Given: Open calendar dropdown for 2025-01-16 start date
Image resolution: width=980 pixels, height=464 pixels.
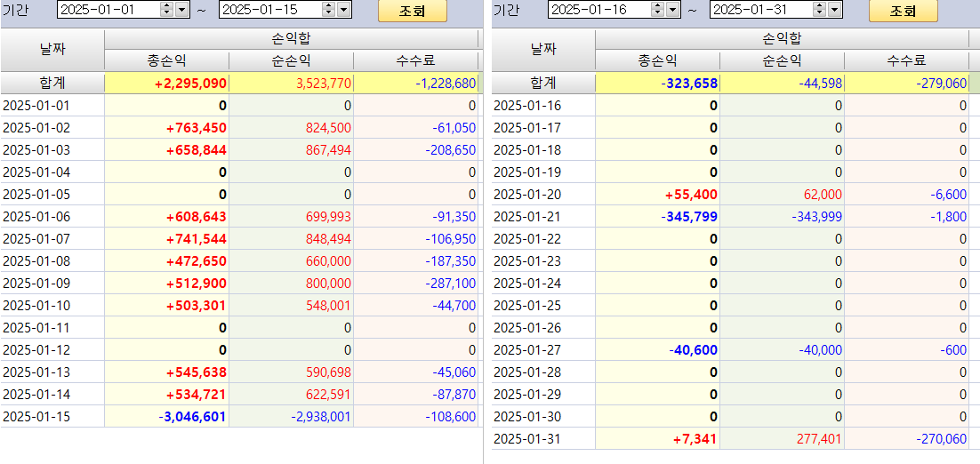Looking at the screenshot, I should coord(672,10).
